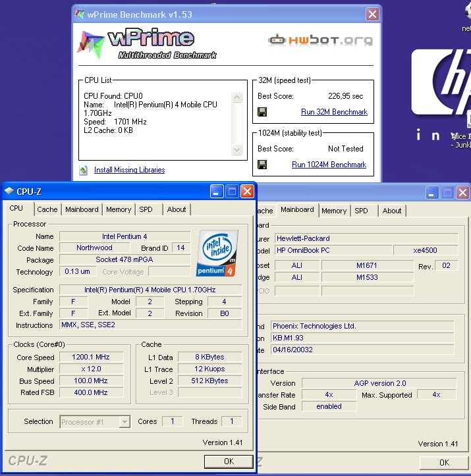This screenshot has width=471, height=476.
Task: Click the model value HP OmniBook PC
Action: tap(333, 250)
